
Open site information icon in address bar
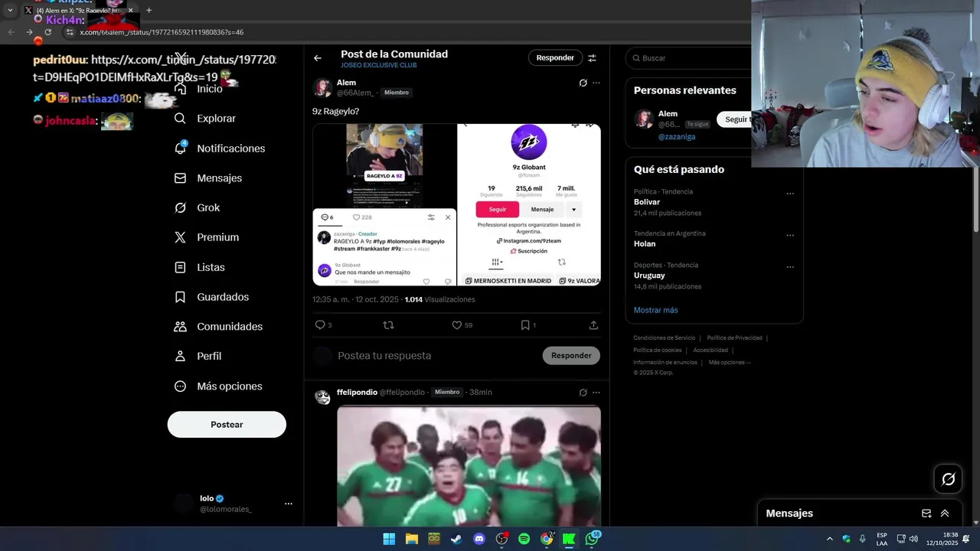70,32
